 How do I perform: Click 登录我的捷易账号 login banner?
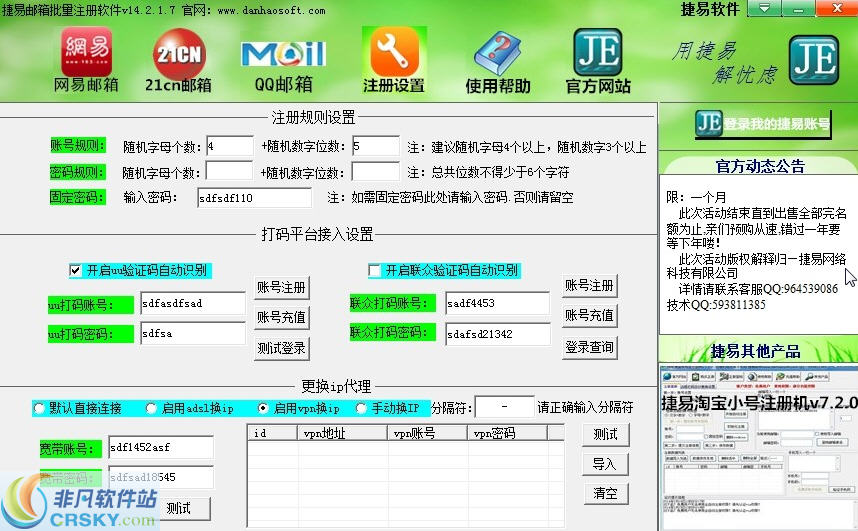[763, 124]
